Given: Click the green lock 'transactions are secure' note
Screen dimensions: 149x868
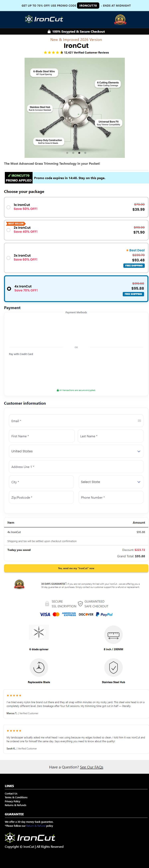Looking at the screenshot, I should click(x=76, y=390).
